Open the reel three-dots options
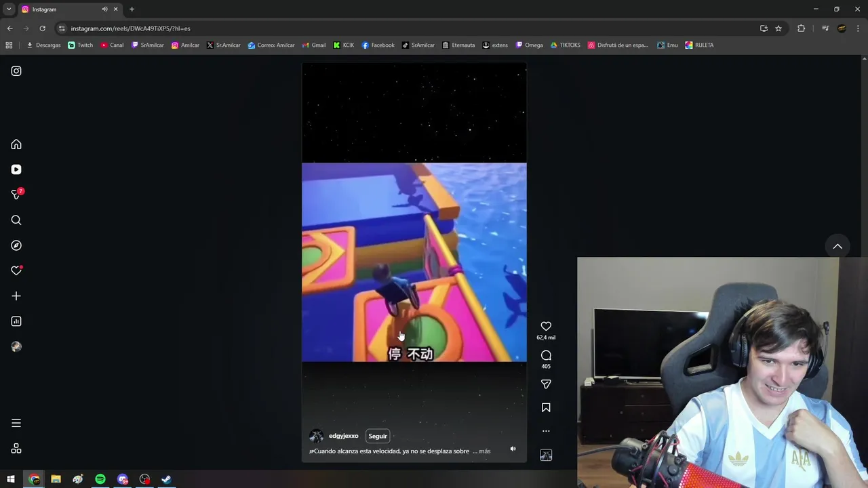 click(x=546, y=431)
